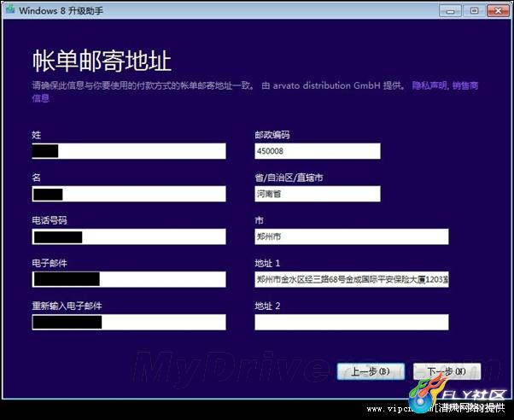
Task: Focus the empty 地址 2 field
Action: pos(352,322)
